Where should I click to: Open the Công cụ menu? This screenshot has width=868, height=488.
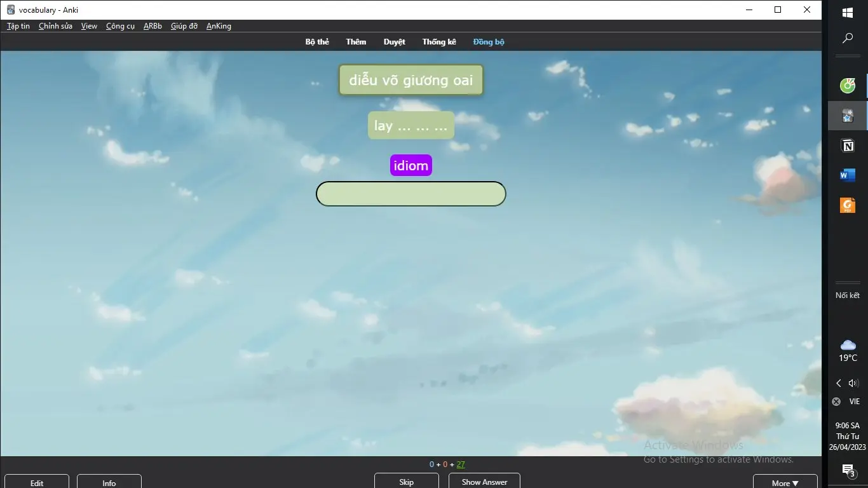click(120, 26)
